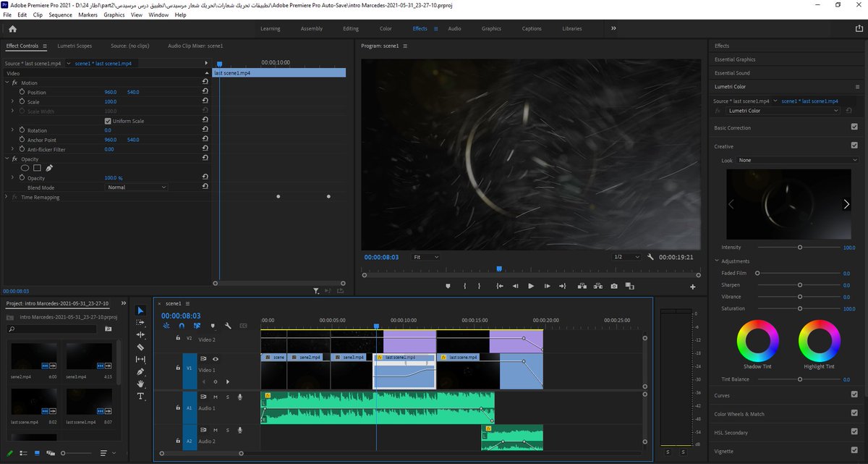Click Play-Stop toggle in Program Monitor
The height and width of the screenshot is (464, 868).
[x=531, y=286]
